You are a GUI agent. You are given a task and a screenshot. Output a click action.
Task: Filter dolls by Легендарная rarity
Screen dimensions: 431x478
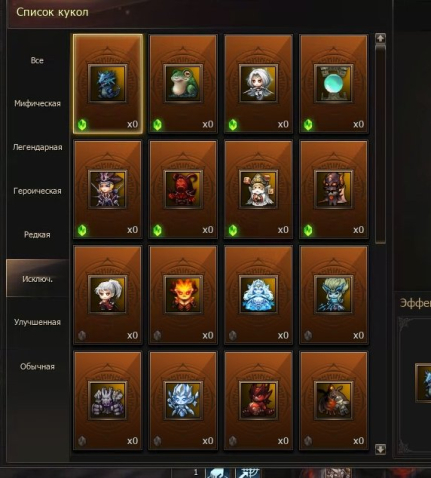(37, 147)
